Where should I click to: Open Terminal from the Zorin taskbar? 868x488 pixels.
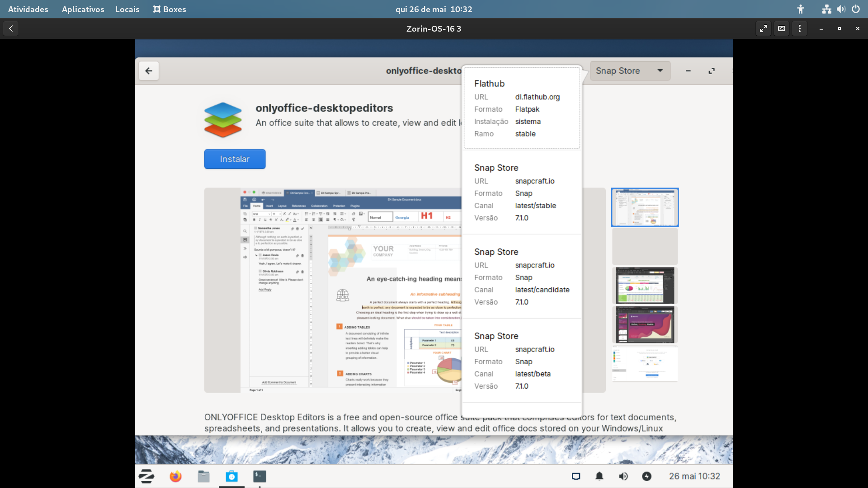259,476
